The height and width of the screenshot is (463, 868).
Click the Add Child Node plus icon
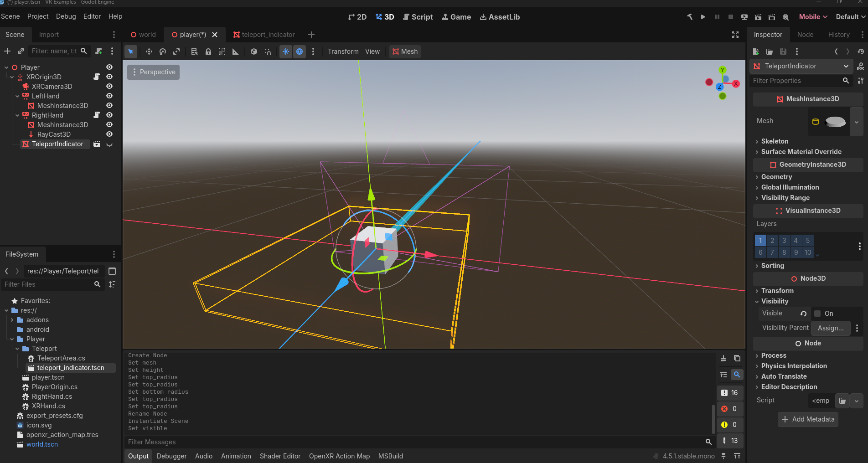[x=7, y=51]
